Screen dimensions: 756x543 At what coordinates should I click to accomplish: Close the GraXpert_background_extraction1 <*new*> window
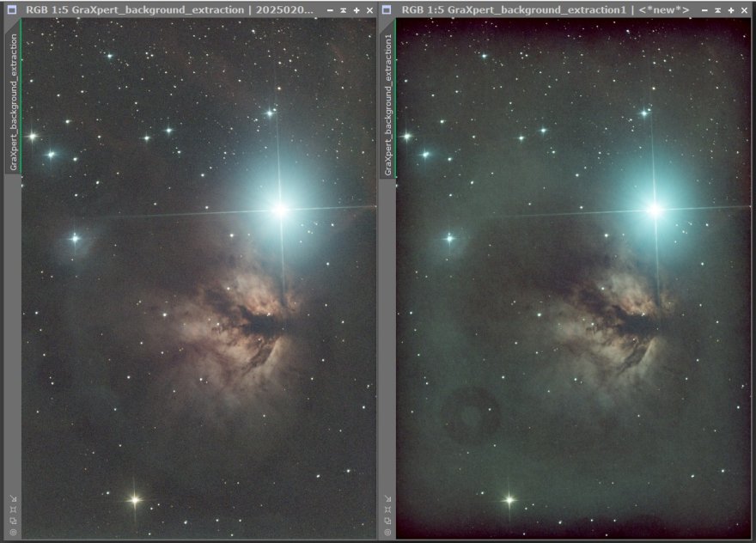pos(744,10)
